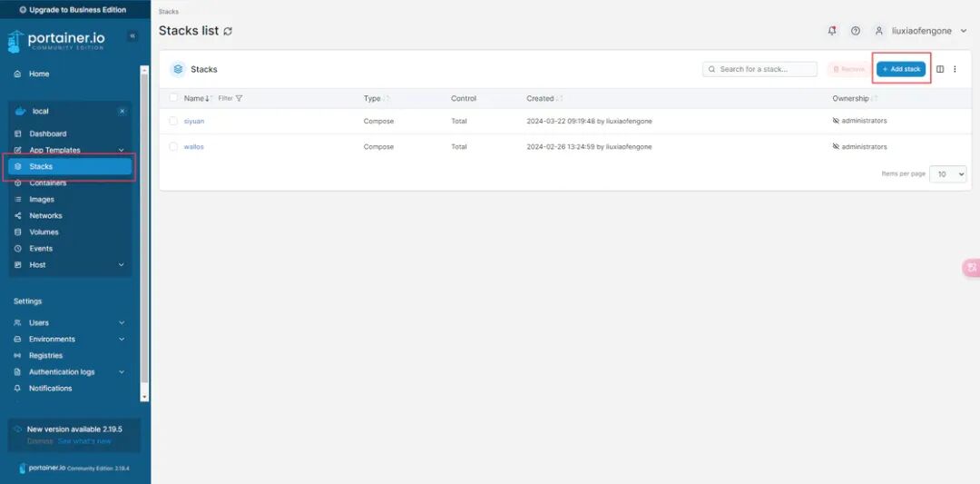Click the Images list icon
This screenshot has width=980, height=484.
[x=17, y=200]
